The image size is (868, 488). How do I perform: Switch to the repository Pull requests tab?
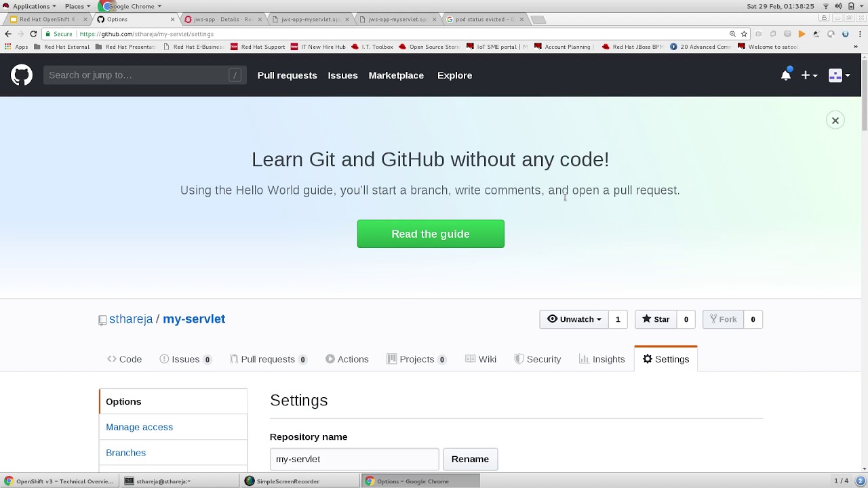(x=268, y=359)
